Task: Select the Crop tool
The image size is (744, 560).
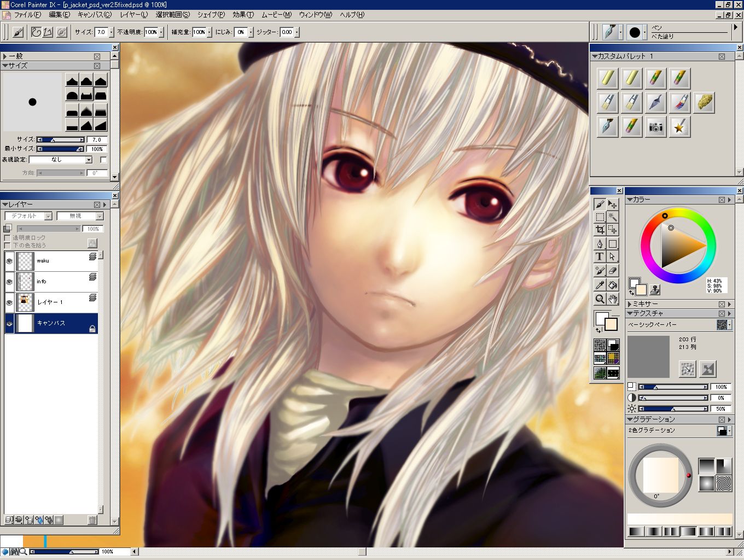Action: (600, 230)
